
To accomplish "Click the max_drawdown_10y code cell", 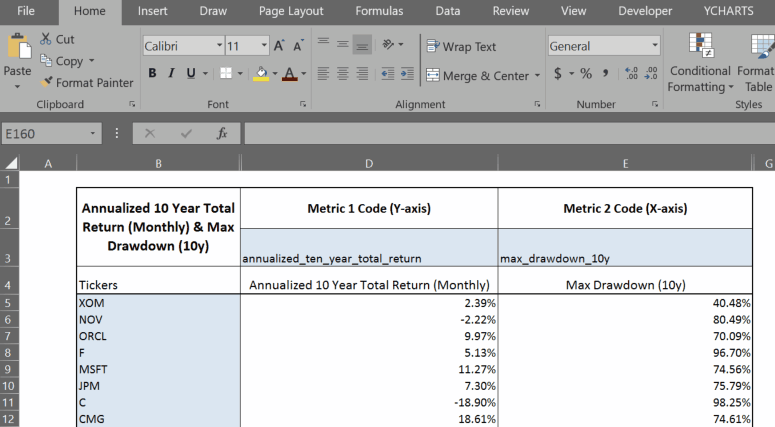I will (625, 248).
